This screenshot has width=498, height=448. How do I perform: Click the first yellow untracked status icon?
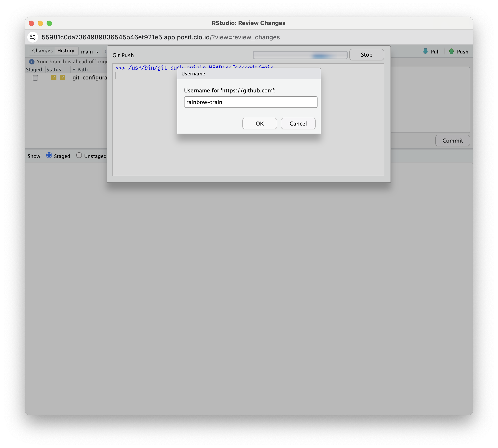[54, 77]
